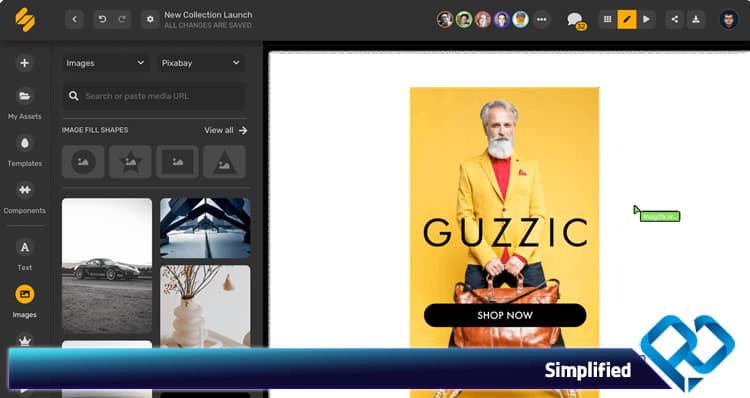Download the design via download icon
This screenshot has height=398, width=750.
(696, 19)
